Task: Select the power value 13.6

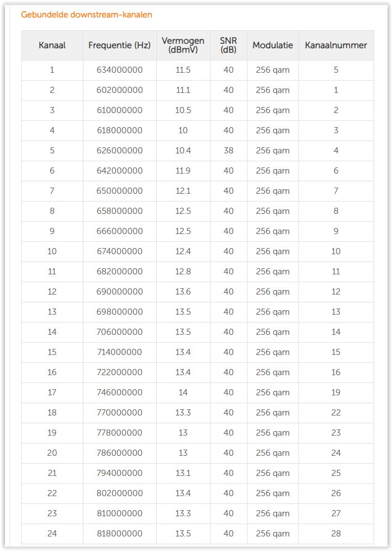Action: [183, 292]
